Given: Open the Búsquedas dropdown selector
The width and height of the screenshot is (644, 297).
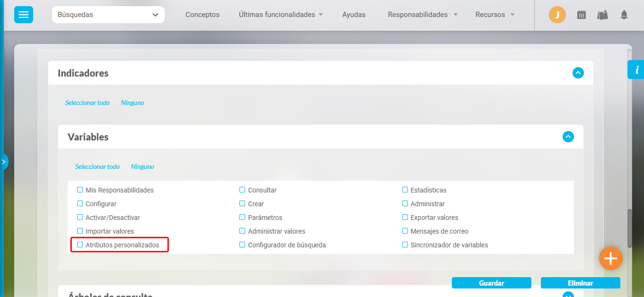Looking at the screenshot, I should point(108,15).
